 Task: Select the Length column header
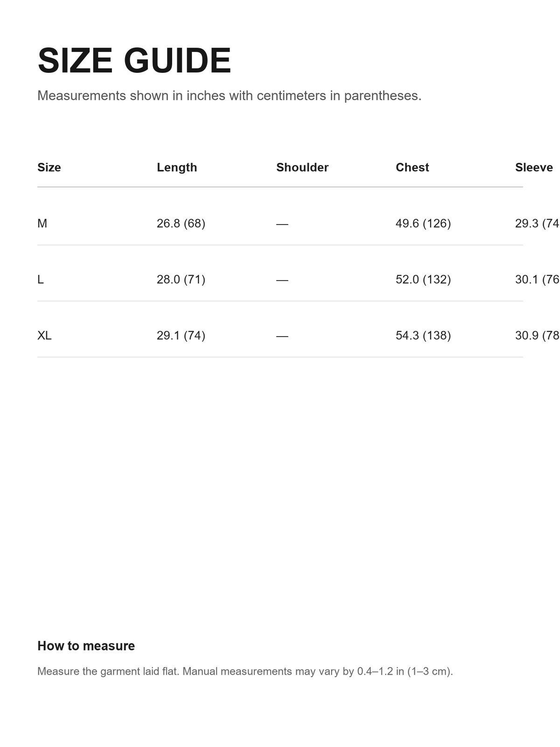coord(177,168)
